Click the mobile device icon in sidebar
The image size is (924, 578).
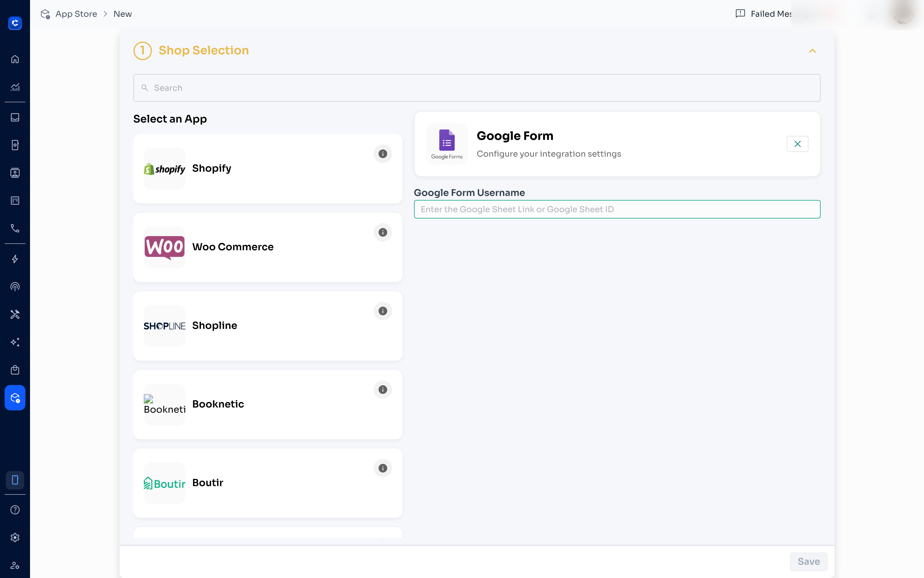pos(15,480)
